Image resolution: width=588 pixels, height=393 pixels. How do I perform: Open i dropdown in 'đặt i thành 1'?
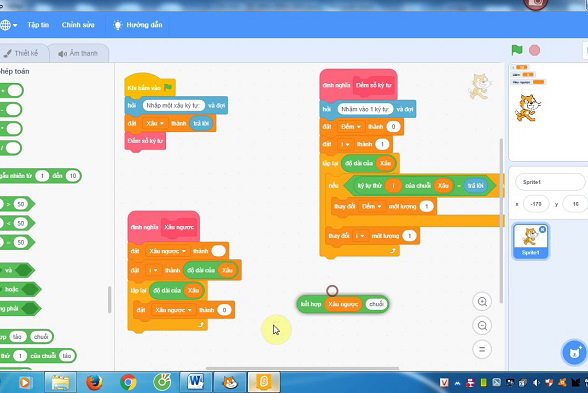345,144
